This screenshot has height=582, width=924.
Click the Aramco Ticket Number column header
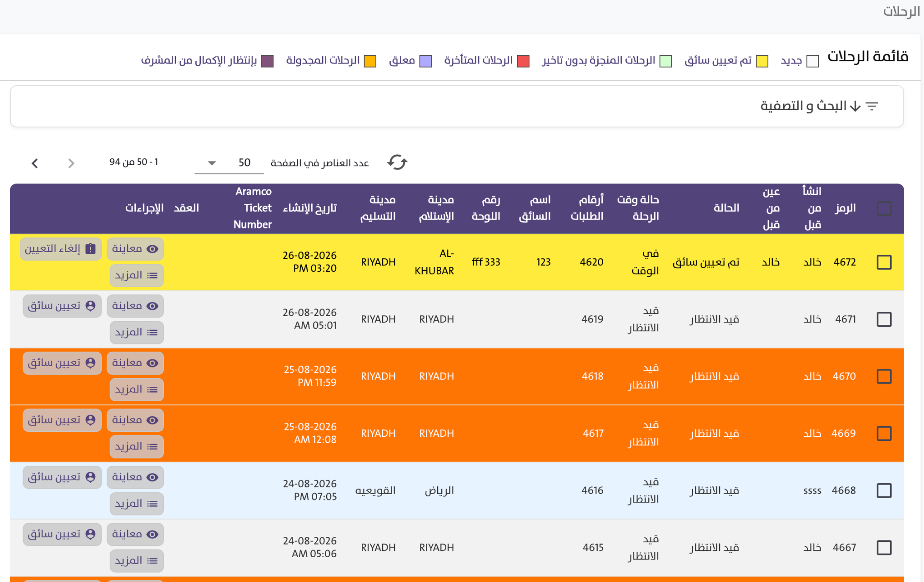point(253,208)
